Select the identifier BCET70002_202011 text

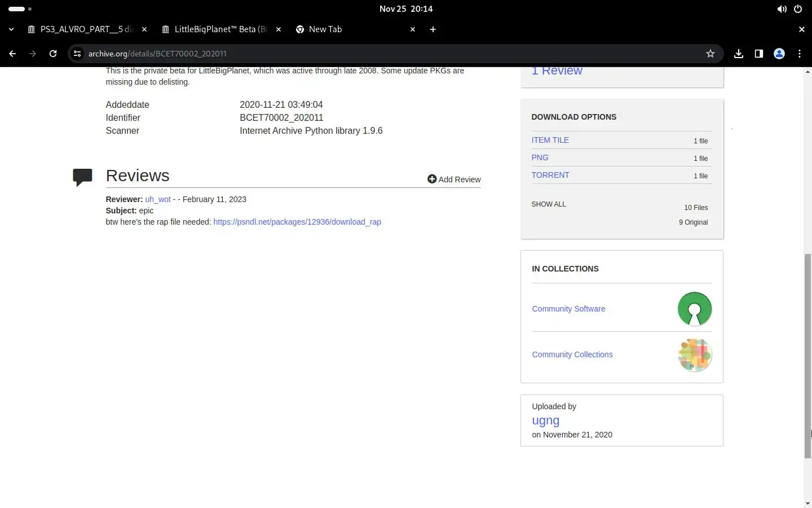281,117
